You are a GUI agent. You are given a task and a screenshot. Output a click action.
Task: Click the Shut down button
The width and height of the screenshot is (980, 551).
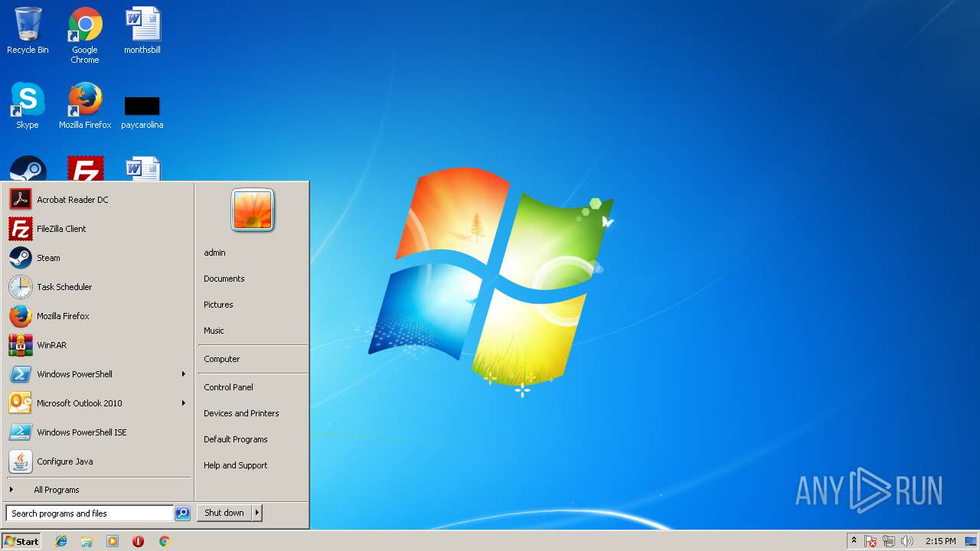(x=224, y=513)
